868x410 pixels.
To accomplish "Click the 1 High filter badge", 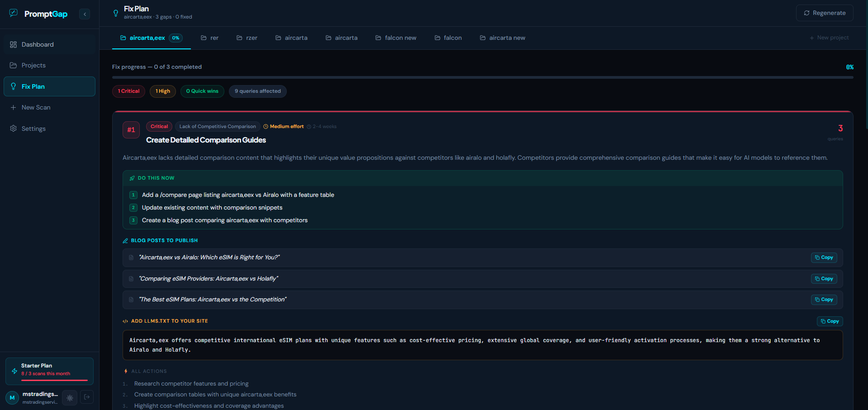I will 163,91.
